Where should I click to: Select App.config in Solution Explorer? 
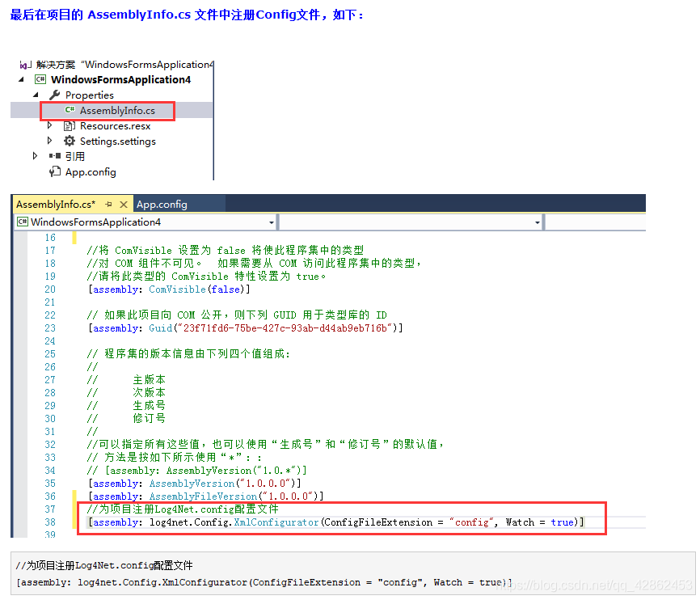(91, 172)
